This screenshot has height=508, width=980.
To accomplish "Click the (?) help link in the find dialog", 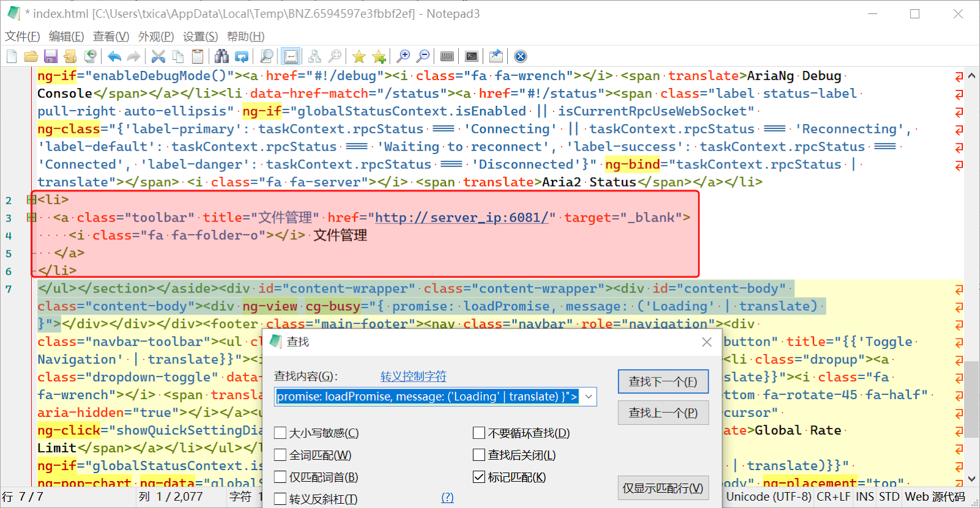I will 448,498.
